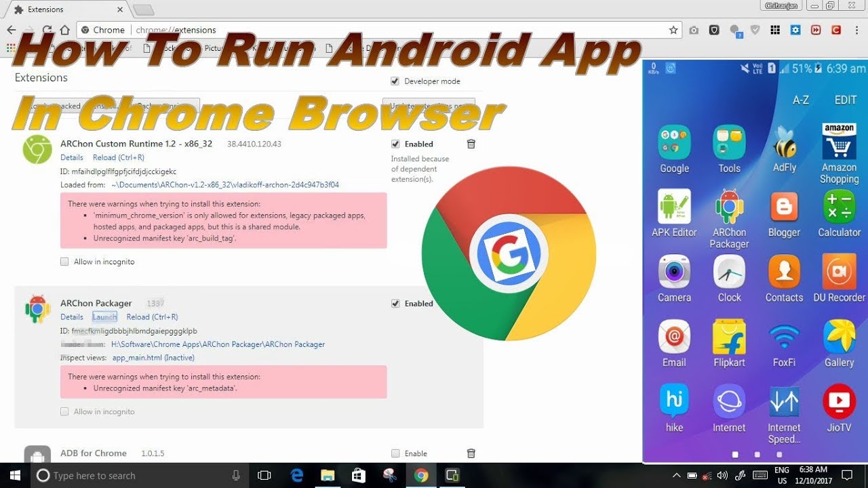Uncheck Enabled for ARChon Custom Runtime
Viewport: 868px width, 488px height.
click(395, 144)
